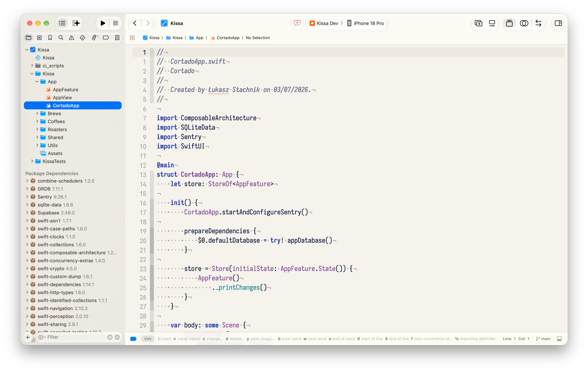This screenshot has height=372, width=588.
Task: Expand the Utils folder
Action: 37,145
